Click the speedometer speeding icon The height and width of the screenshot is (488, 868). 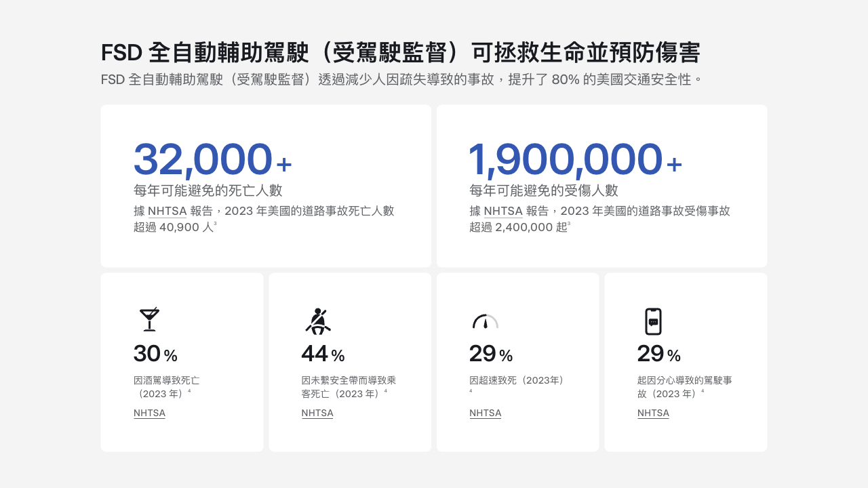tap(485, 321)
